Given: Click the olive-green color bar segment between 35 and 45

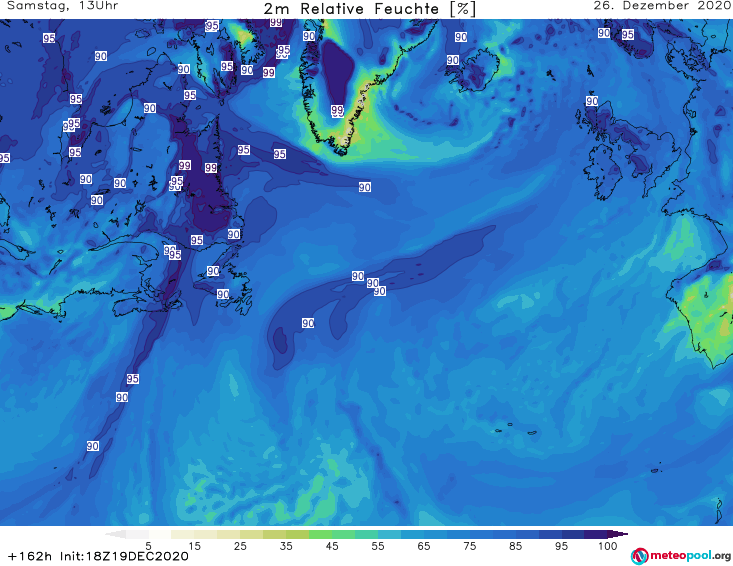Looking at the screenshot, I should coord(297,534).
